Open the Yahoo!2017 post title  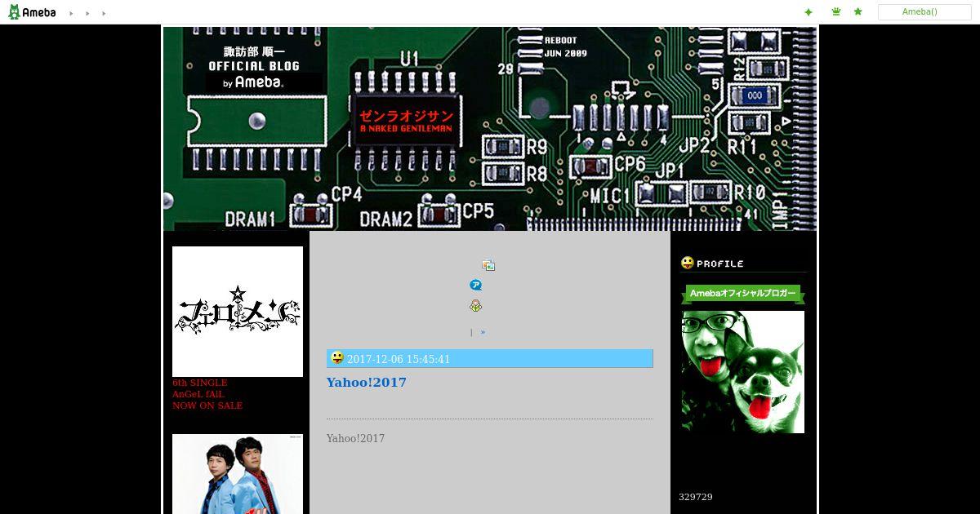367,382
